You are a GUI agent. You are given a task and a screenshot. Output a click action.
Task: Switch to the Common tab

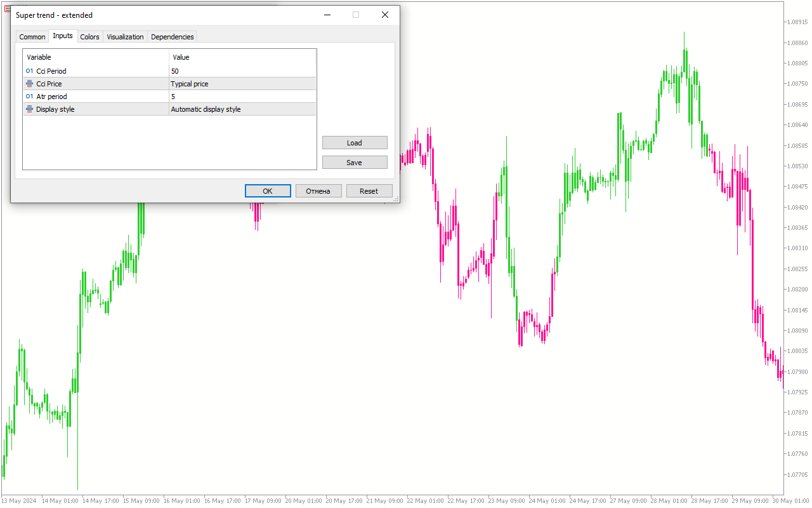pyautogui.click(x=32, y=37)
